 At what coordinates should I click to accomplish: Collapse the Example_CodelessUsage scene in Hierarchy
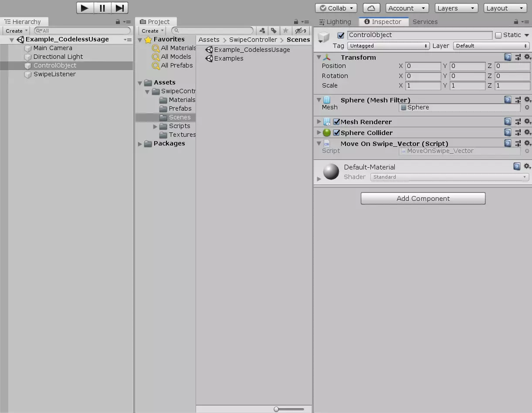12,40
